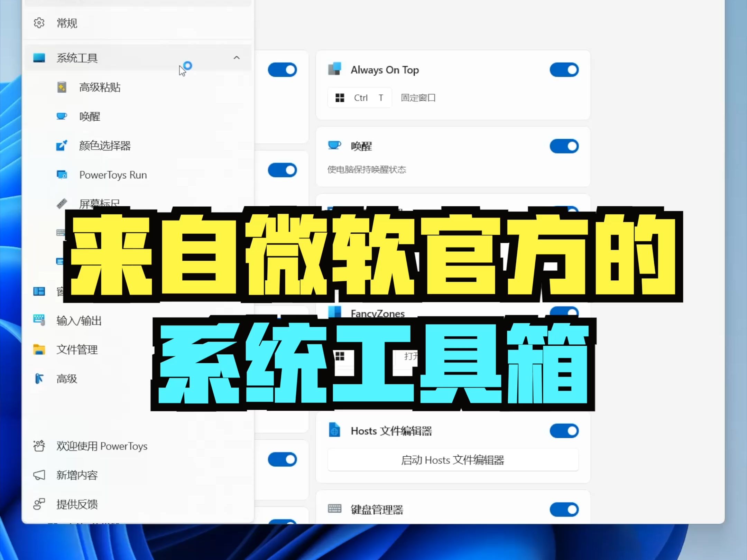Screen dimensions: 747x560
Task: Click the PowerToys Run icon
Action: pyautogui.click(x=62, y=175)
